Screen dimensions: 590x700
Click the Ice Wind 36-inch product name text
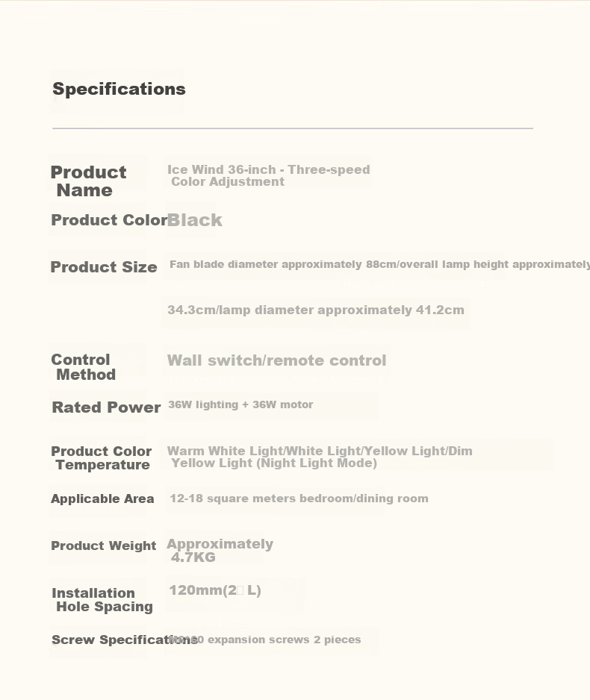(268, 175)
